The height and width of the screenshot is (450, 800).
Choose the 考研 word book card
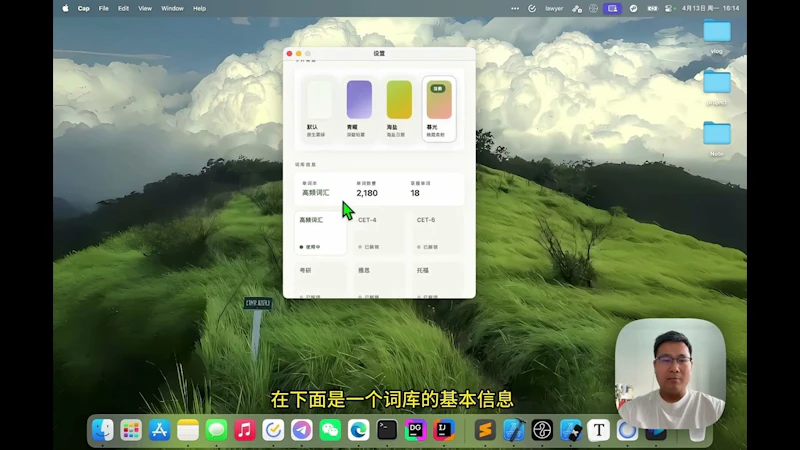tap(320, 280)
